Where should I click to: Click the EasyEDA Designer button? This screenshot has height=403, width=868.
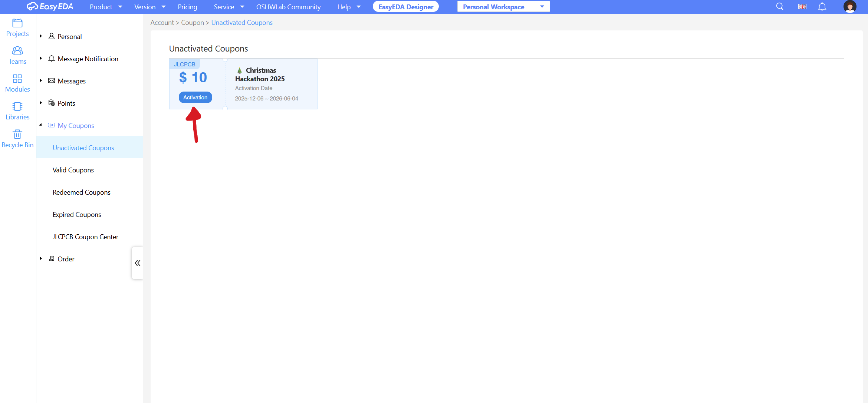point(405,7)
